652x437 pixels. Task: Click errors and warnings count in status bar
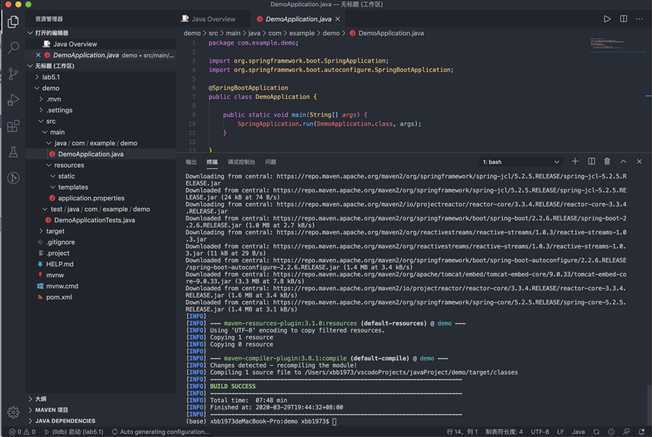pyautogui.click(x=22, y=432)
